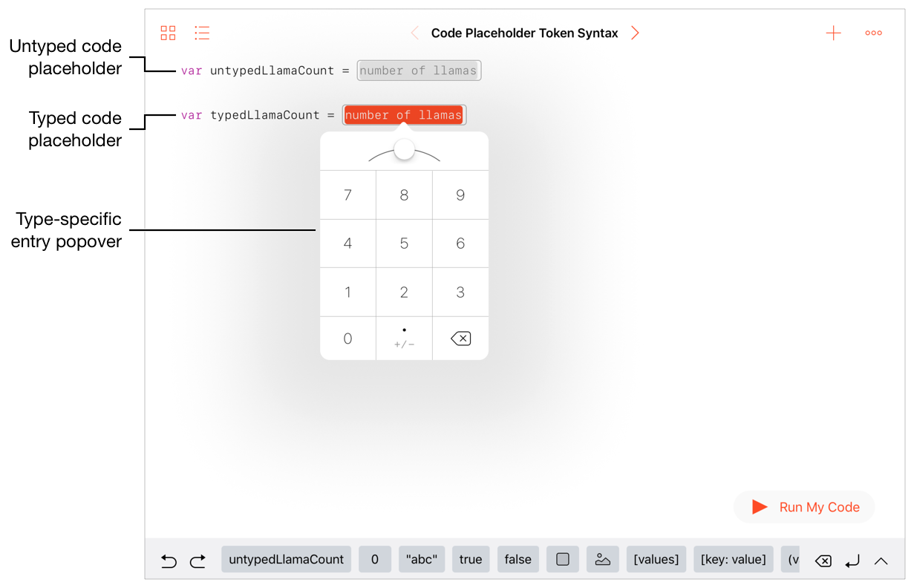
Task: Open the three-dots more options menu
Action: coord(874,33)
